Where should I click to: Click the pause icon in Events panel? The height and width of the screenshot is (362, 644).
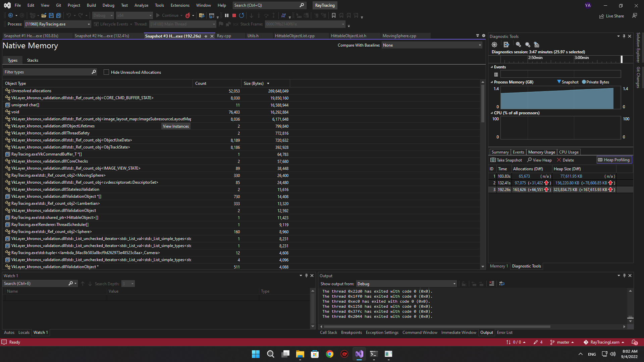(496, 74)
